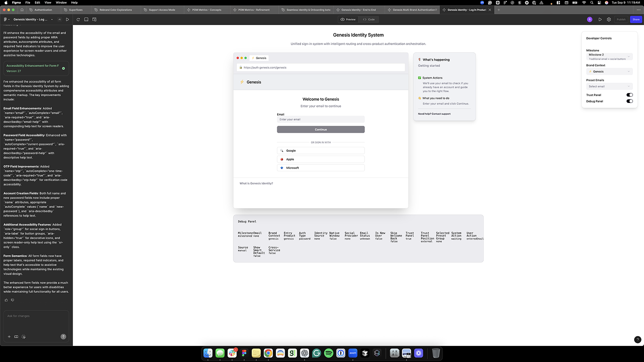Click the auth.genesis.com address bar
Image resolution: width=644 pixels, height=362 pixels.
(x=321, y=67)
